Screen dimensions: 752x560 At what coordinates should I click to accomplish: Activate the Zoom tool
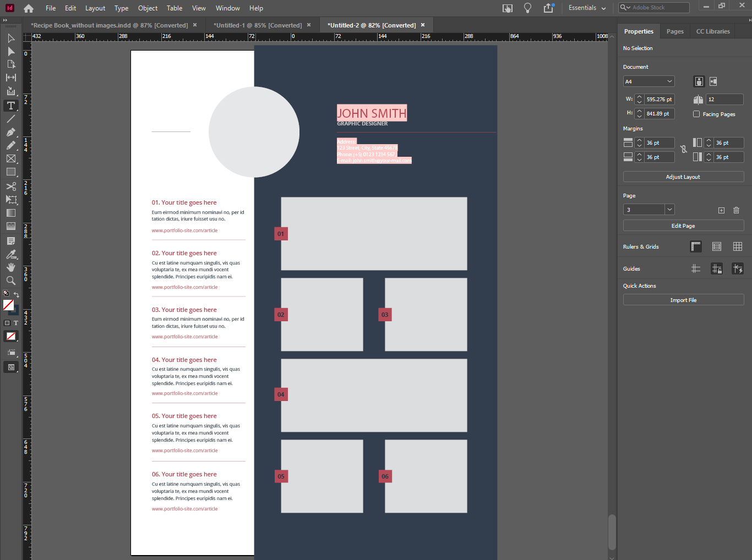click(x=11, y=281)
